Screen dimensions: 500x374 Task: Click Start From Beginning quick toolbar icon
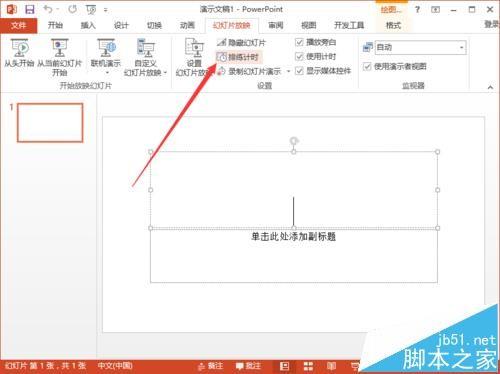[x=91, y=10]
